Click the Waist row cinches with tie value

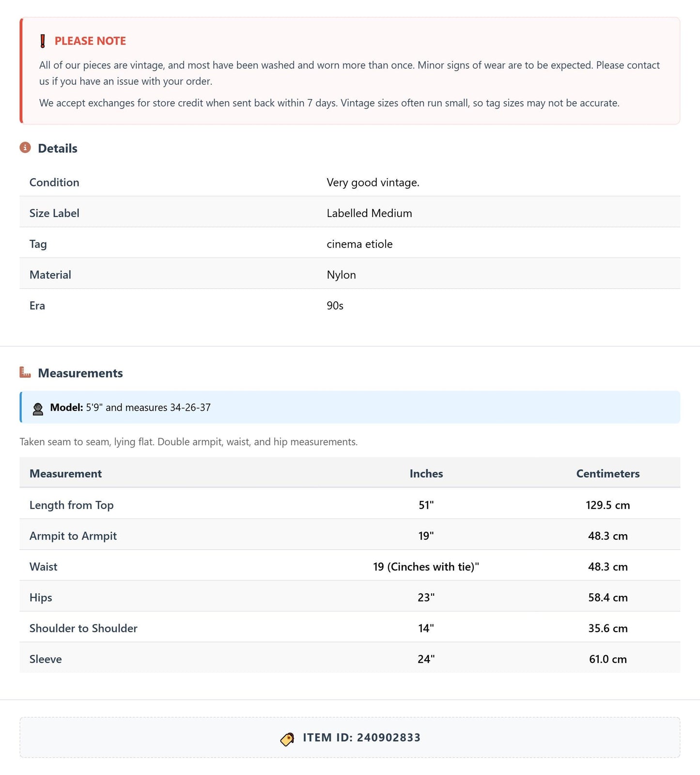point(426,567)
